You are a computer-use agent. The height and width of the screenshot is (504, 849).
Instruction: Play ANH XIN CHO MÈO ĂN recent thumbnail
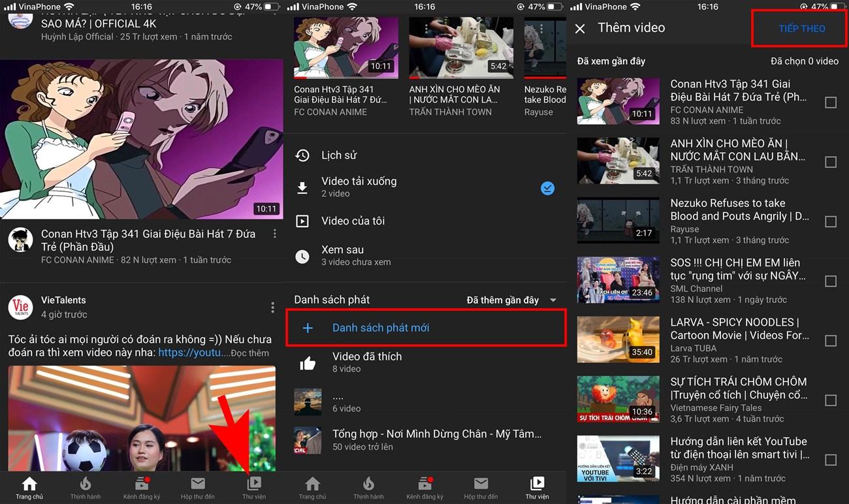click(x=461, y=48)
